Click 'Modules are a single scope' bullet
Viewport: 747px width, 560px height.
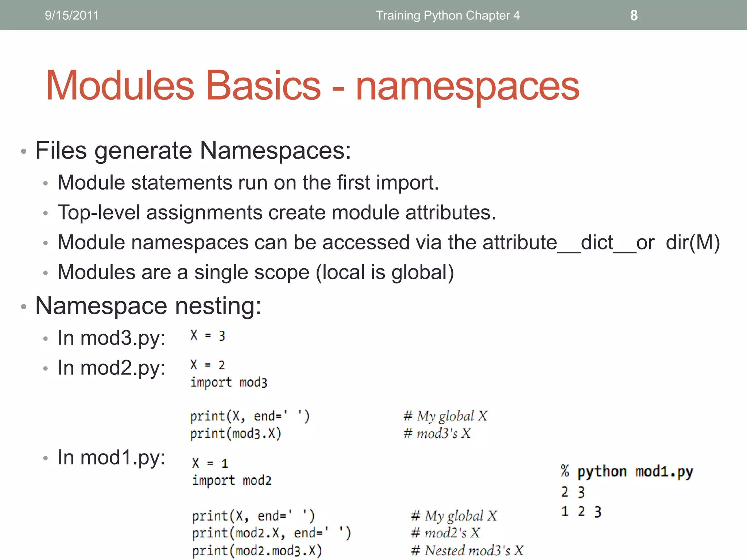256,272
